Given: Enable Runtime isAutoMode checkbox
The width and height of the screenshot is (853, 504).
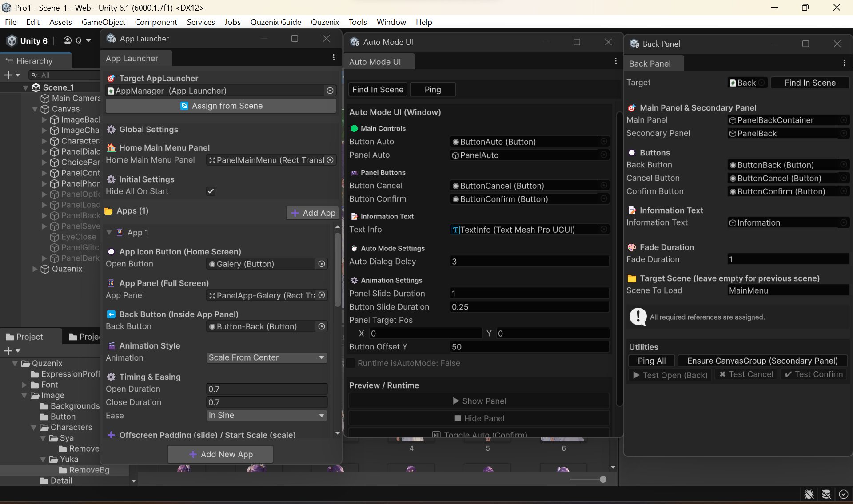Looking at the screenshot, I should [x=351, y=363].
